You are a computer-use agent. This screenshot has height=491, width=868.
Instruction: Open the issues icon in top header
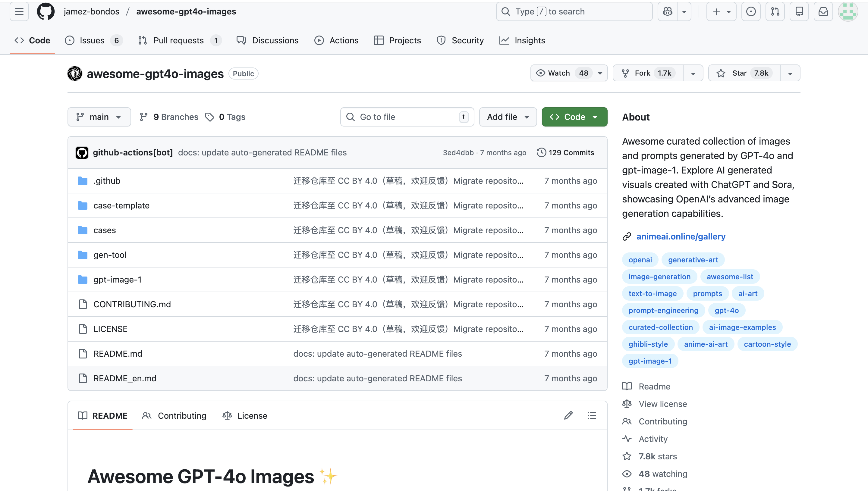coord(750,11)
